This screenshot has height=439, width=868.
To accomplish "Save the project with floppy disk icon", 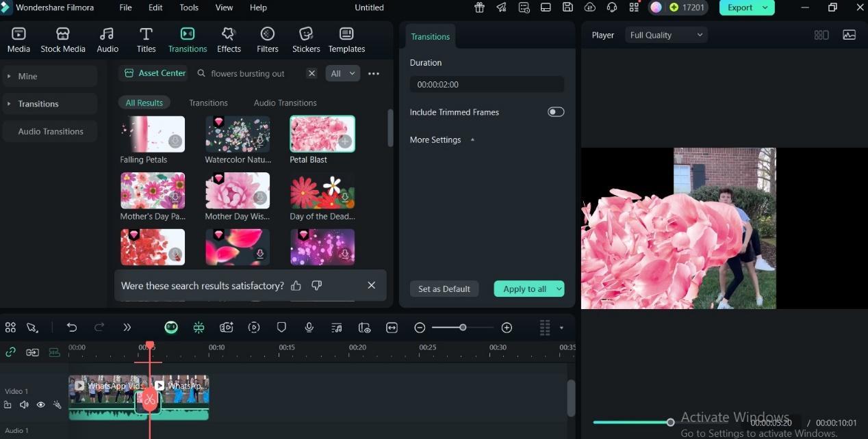I will 567,8.
